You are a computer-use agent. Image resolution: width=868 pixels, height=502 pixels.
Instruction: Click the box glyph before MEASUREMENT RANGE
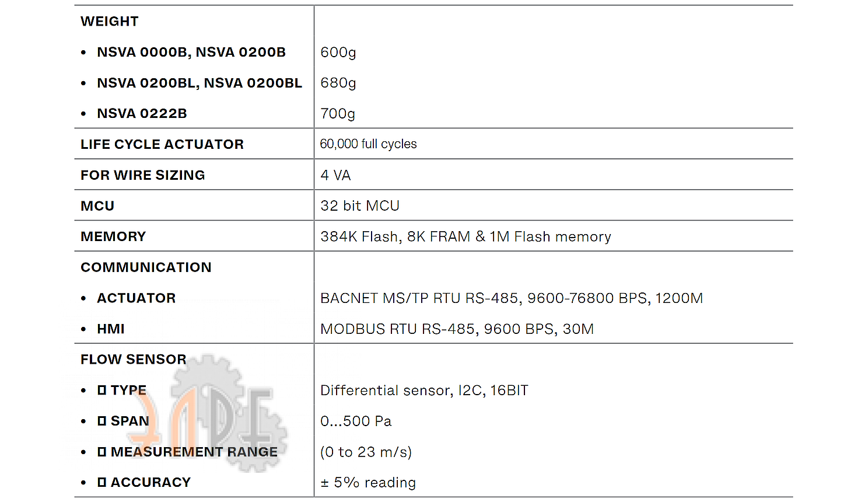[102, 452]
